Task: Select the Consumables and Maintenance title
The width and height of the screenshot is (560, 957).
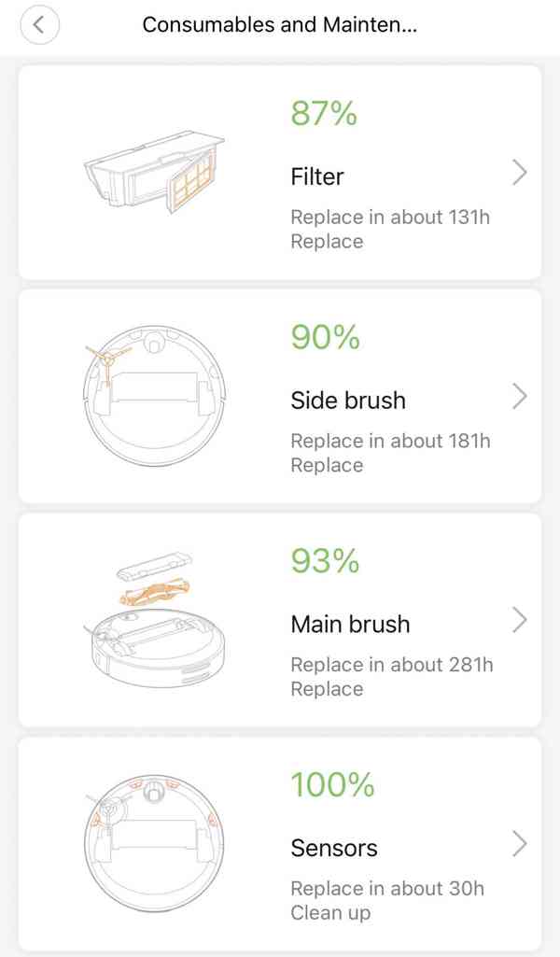Action: click(280, 24)
